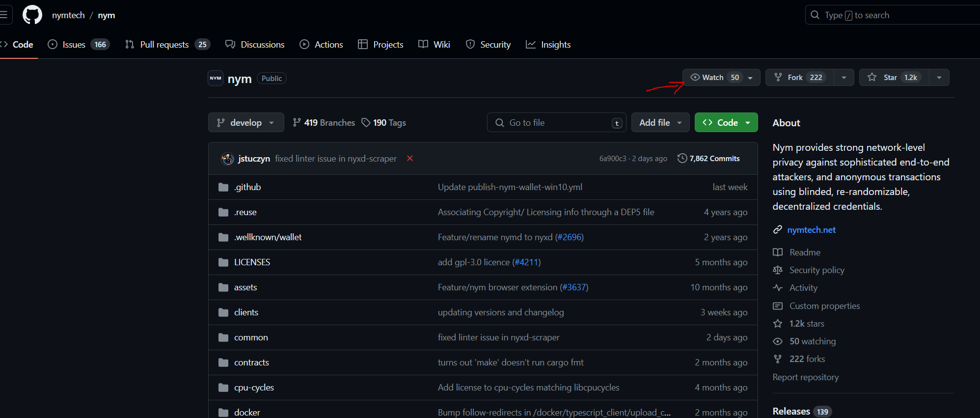Switch to the Code tab
This screenshot has width=980, height=418.
(x=18, y=44)
